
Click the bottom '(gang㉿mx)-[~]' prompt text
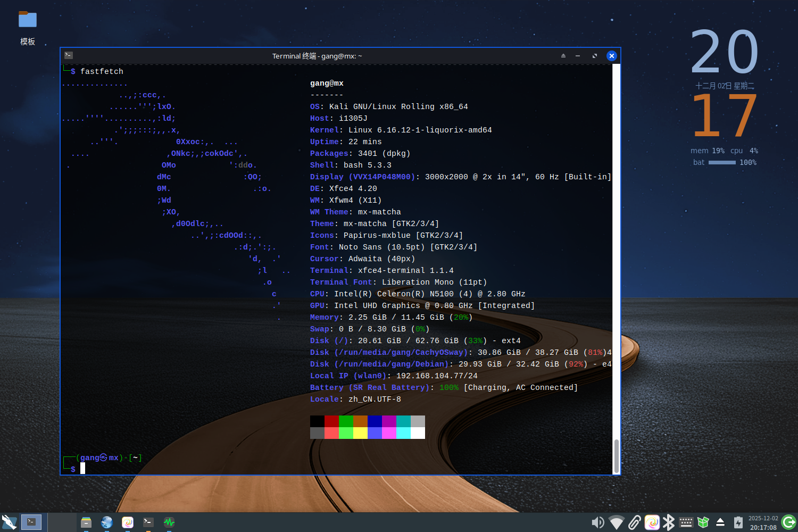point(109,458)
